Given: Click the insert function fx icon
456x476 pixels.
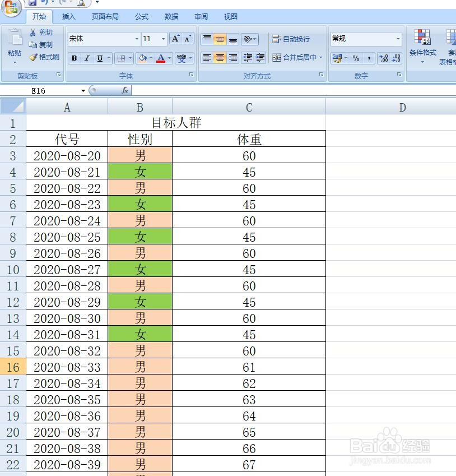Looking at the screenshot, I should point(125,90).
